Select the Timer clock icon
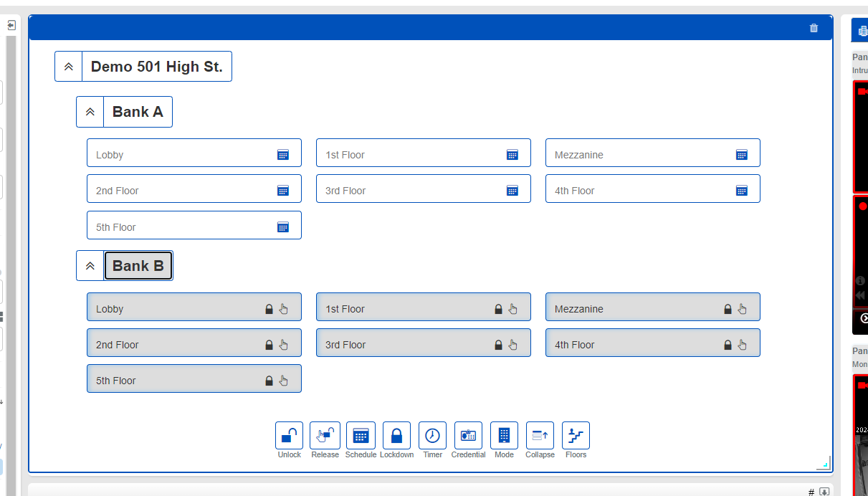 432,435
